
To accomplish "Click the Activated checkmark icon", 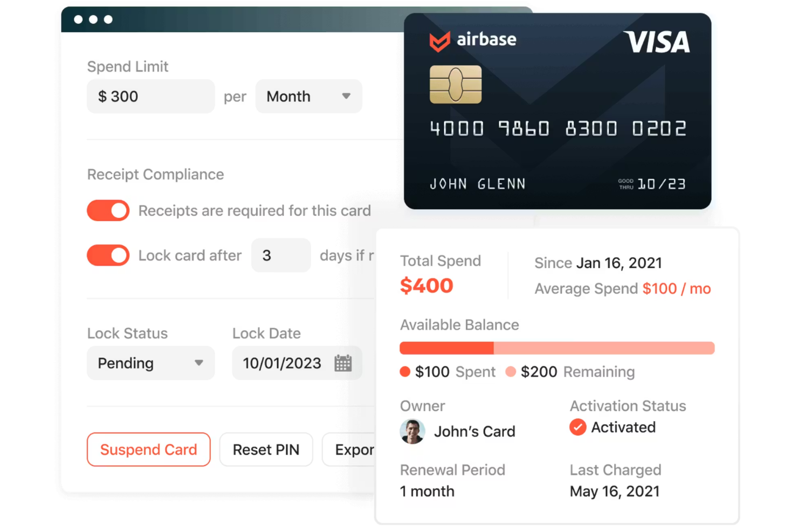I will point(577,427).
